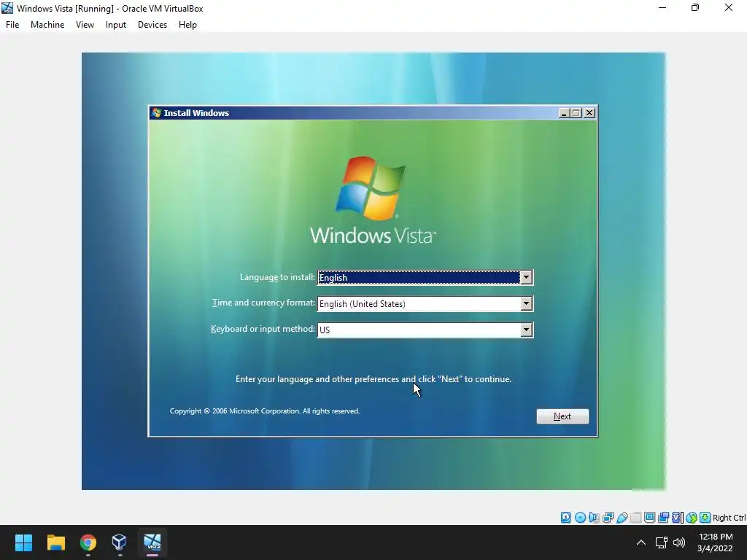Click the grayed shared folders indicator icon
This screenshot has height=560, width=747.
point(635,518)
